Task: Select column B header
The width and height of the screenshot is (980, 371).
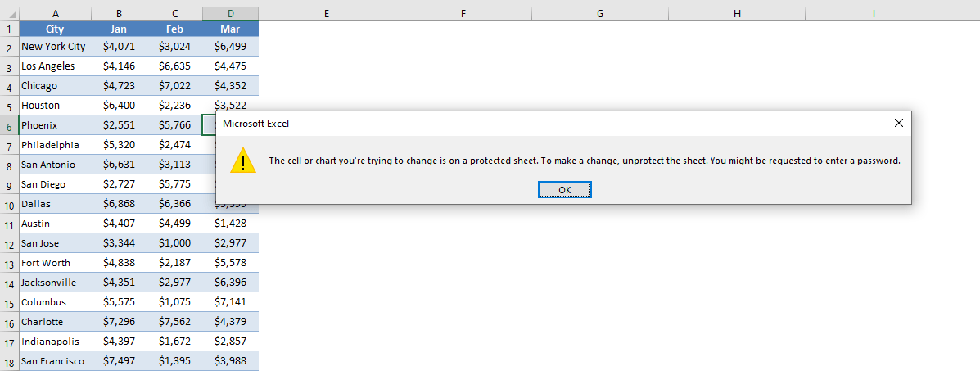Action: pos(119,13)
